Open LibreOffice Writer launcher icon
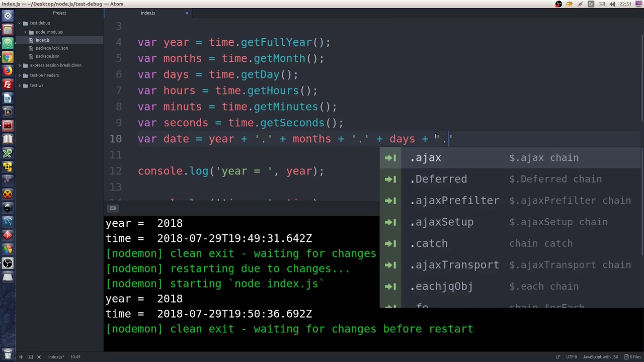 tap(8, 99)
